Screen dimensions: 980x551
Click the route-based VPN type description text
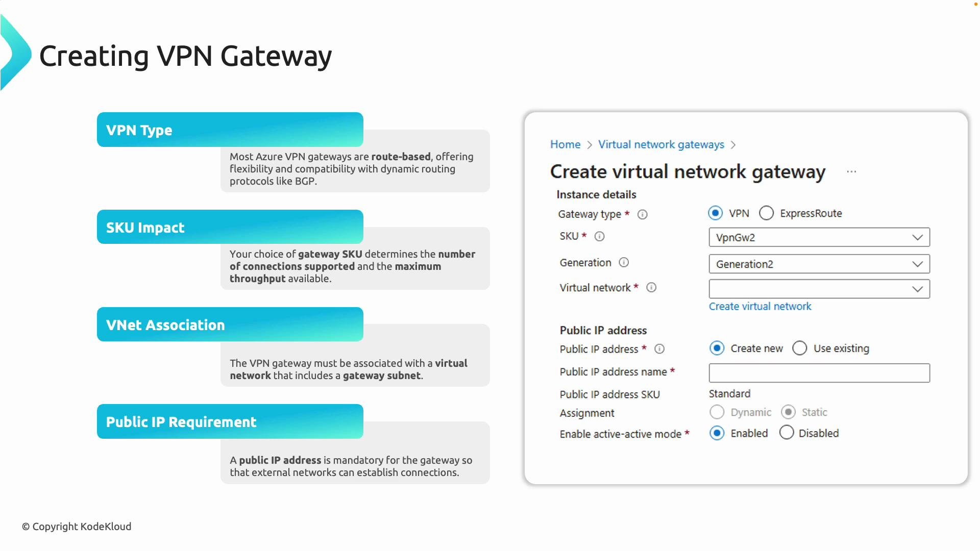click(352, 169)
